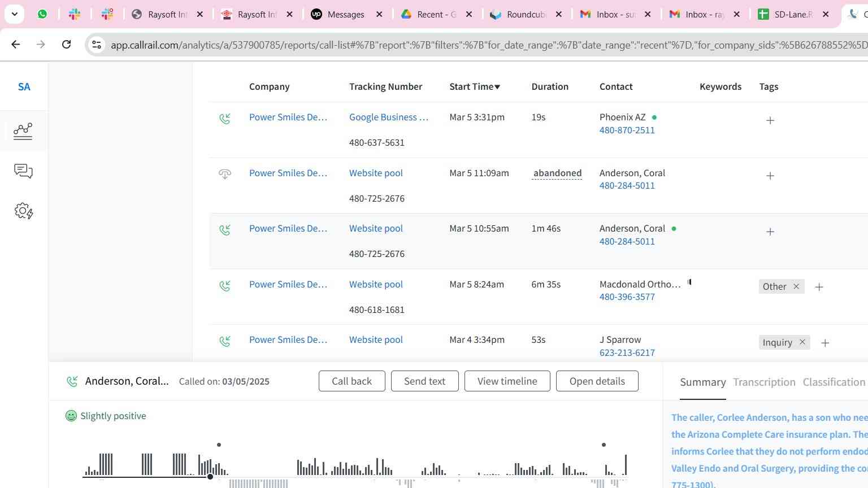Click the Open details button
This screenshot has width=868, height=488.
coord(597,381)
